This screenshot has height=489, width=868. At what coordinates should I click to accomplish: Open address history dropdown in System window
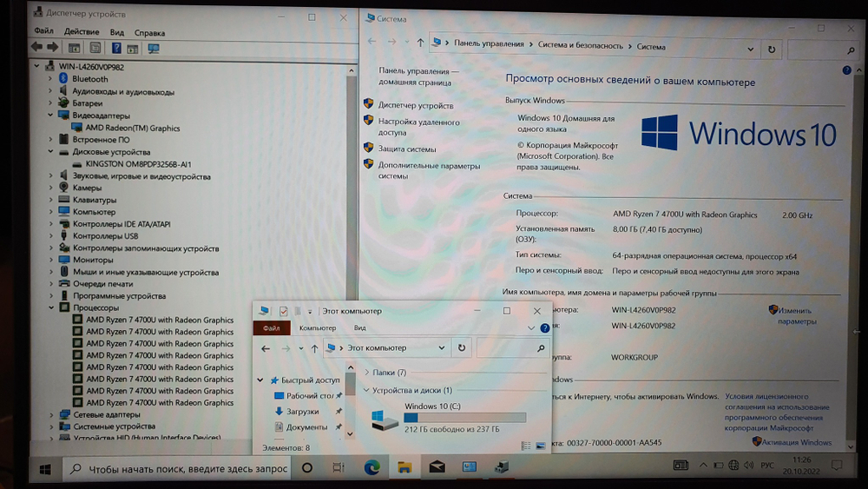(x=750, y=50)
